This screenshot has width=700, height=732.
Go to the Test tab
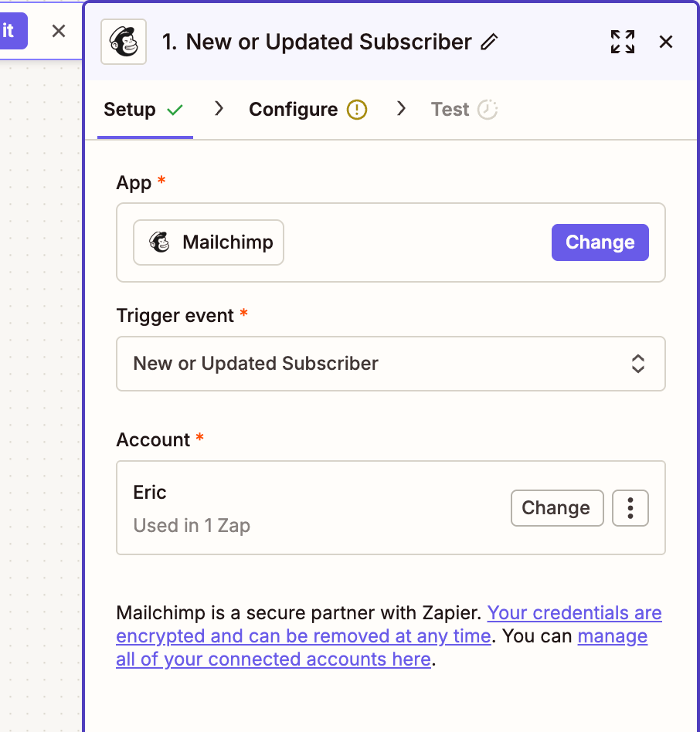click(x=450, y=110)
